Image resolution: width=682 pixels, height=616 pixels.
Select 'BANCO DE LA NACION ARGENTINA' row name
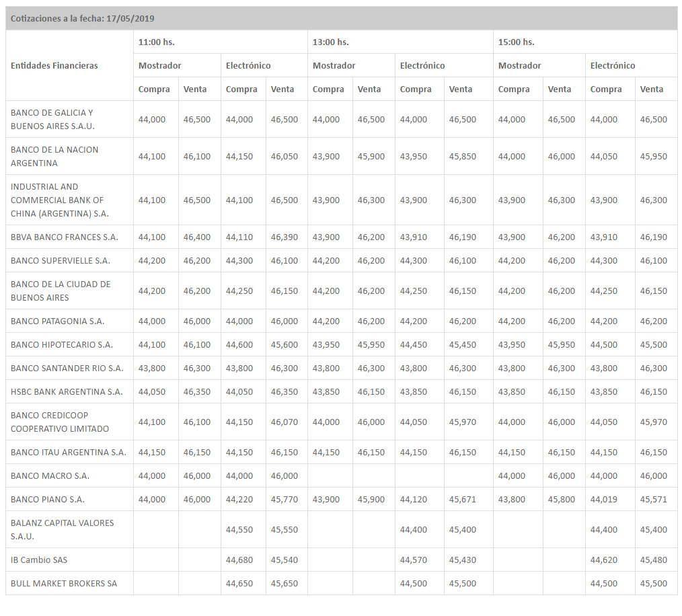click(54, 156)
